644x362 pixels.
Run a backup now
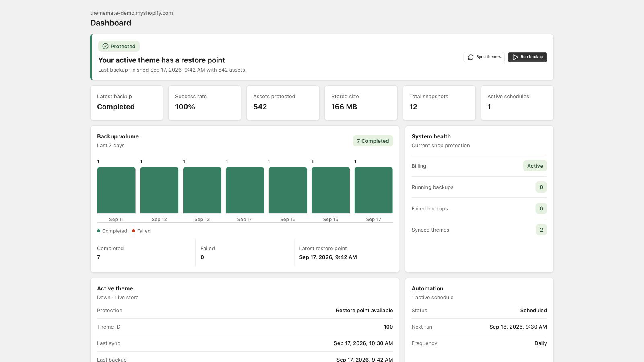(x=527, y=57)
